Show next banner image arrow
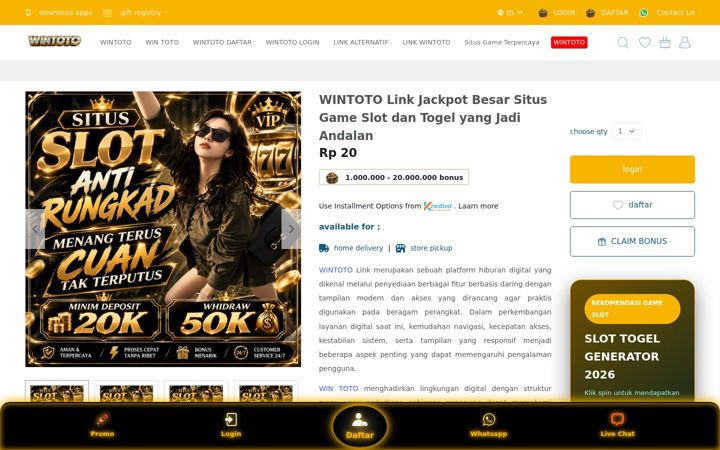The height and width of the screenshot is (450, 720). pyautogui.click(x=291, y=229)
